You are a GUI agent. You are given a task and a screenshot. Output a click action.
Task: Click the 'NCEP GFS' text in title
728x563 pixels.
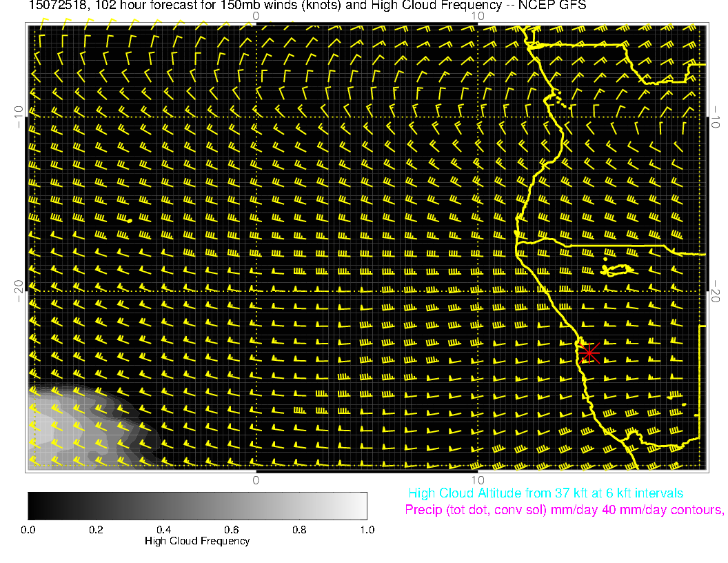(561, 6)
